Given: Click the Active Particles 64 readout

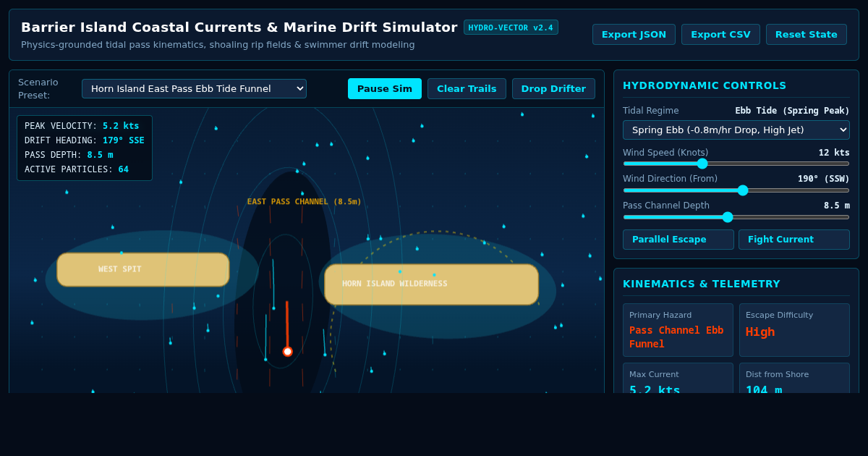Looking at the screenshot, I should point(77,169).
